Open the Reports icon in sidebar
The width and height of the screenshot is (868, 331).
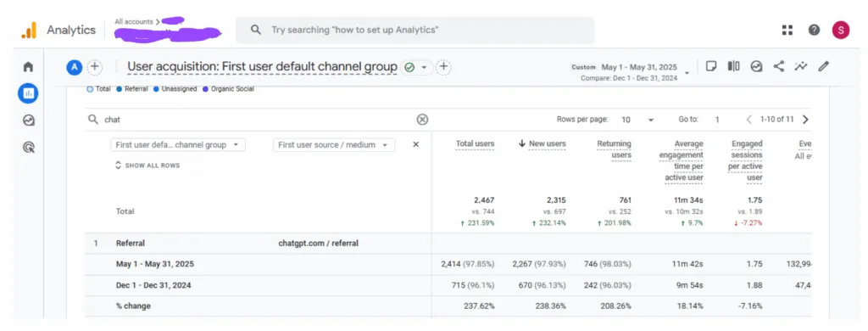[x=28, y=93]
